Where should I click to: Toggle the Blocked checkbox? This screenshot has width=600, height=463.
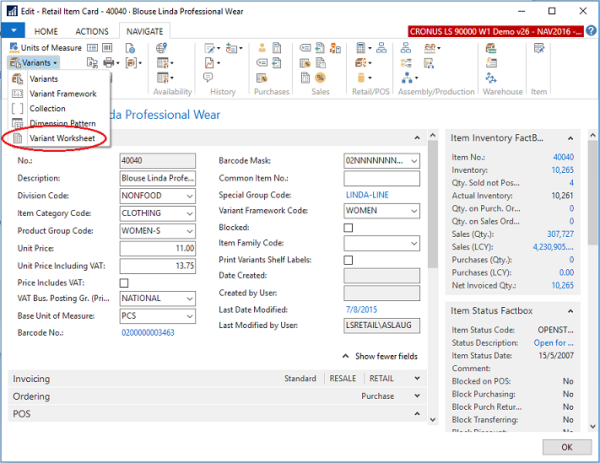pyautogui.click(x=348, y=228)
